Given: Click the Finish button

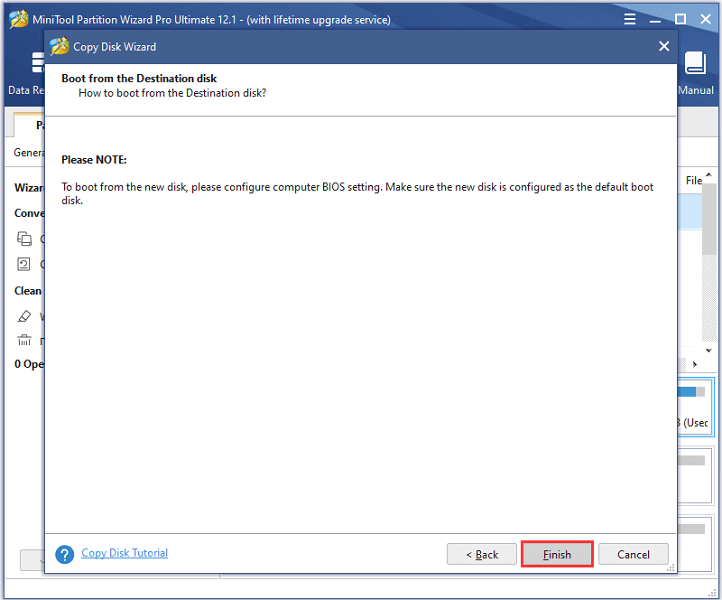Looking at the screenshot, I should click(557, 554).
